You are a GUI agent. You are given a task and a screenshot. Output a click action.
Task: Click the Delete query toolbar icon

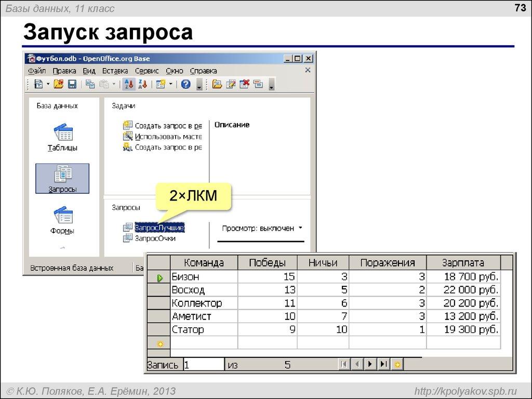tap(245, 84)
